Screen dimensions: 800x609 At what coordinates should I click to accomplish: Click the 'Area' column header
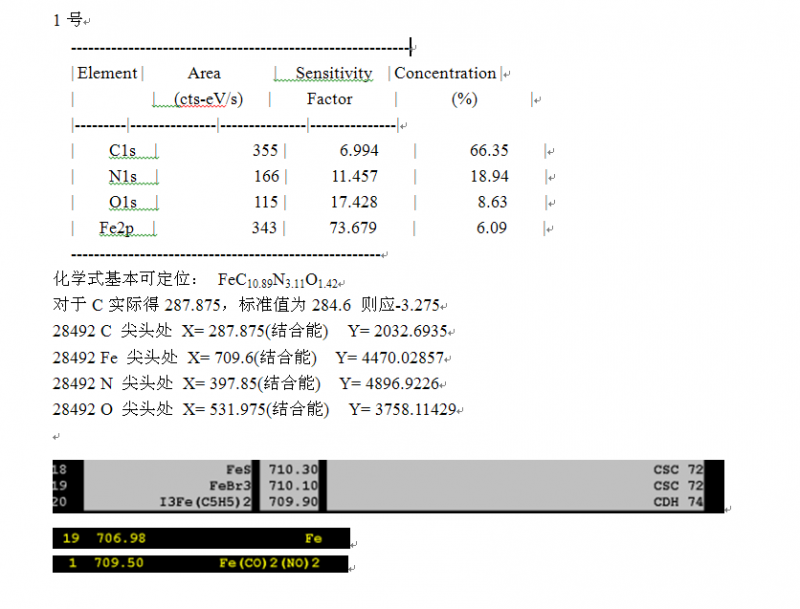pos(204,73)
